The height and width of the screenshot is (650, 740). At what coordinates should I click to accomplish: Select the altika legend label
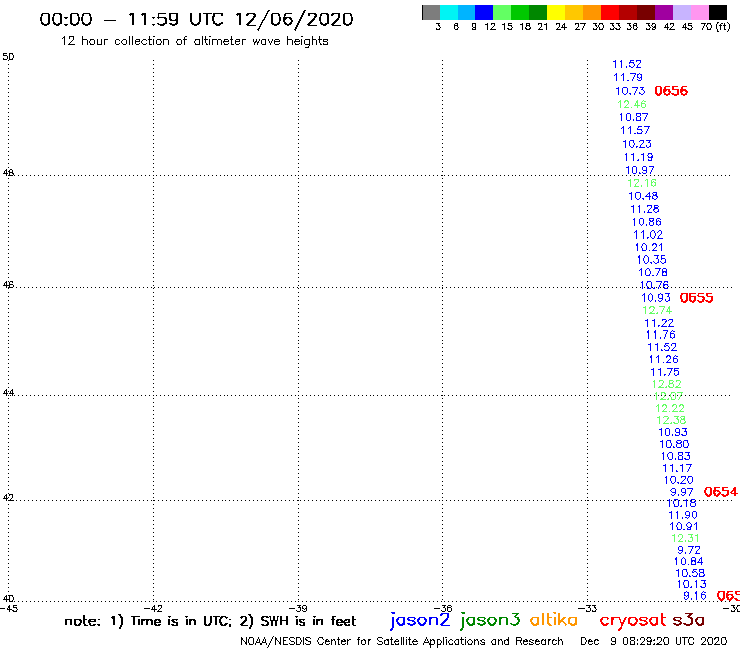click(554, 620)
